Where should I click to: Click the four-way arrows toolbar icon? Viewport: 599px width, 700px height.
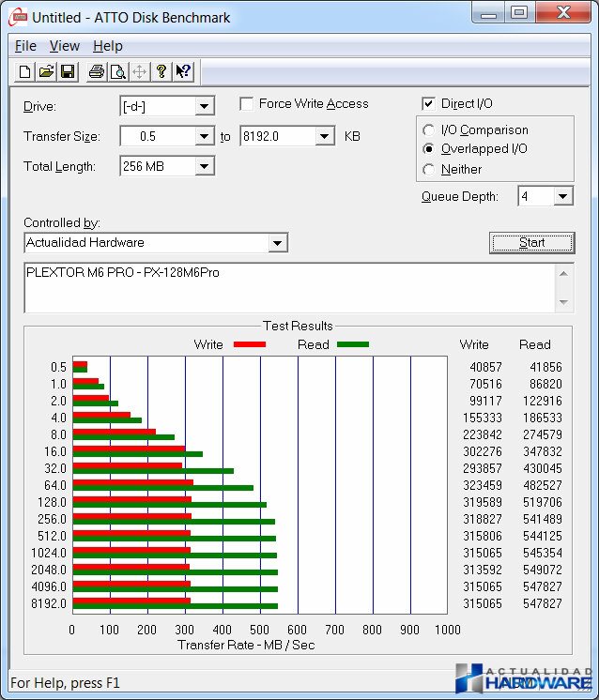(139, 72)
